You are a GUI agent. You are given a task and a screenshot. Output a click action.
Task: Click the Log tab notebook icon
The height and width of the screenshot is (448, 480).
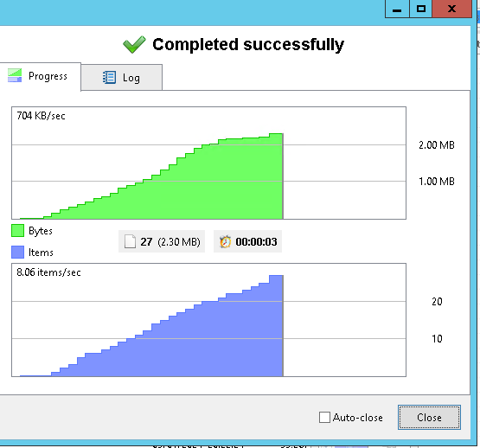click(x=109, y=78)
